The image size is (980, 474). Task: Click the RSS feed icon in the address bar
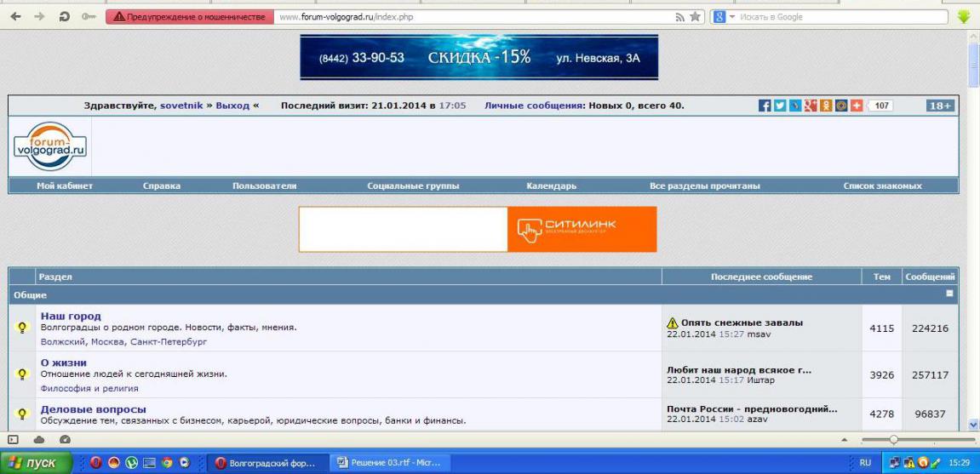680,16
